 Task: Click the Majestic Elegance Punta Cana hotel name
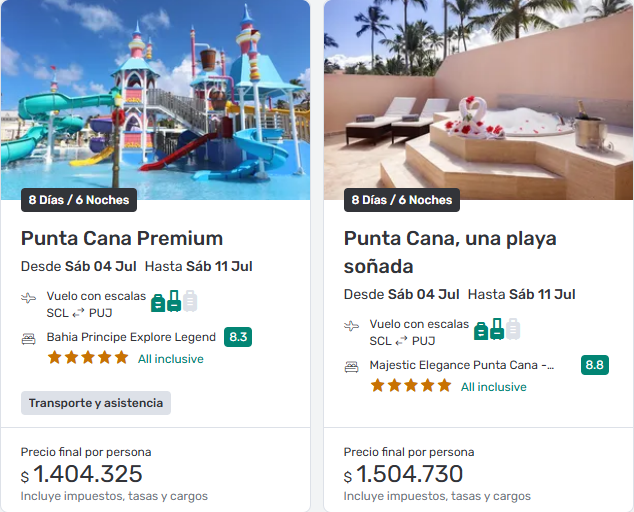coord(461,365)
